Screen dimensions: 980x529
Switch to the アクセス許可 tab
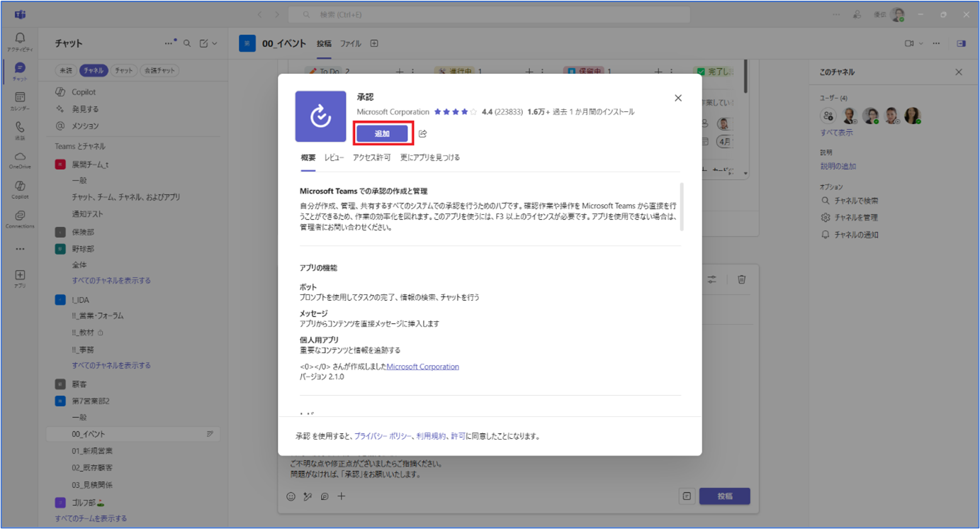372,157
